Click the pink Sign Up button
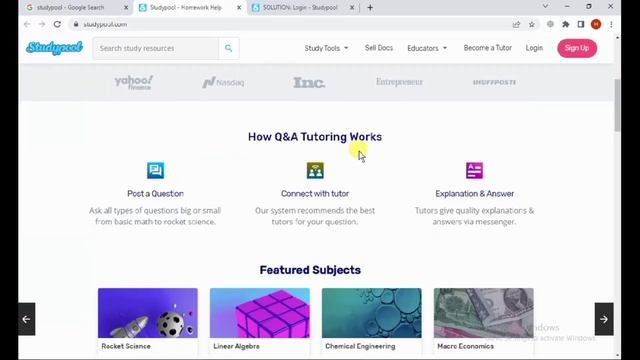The image size is (640, 360). [x=577, y=48]
